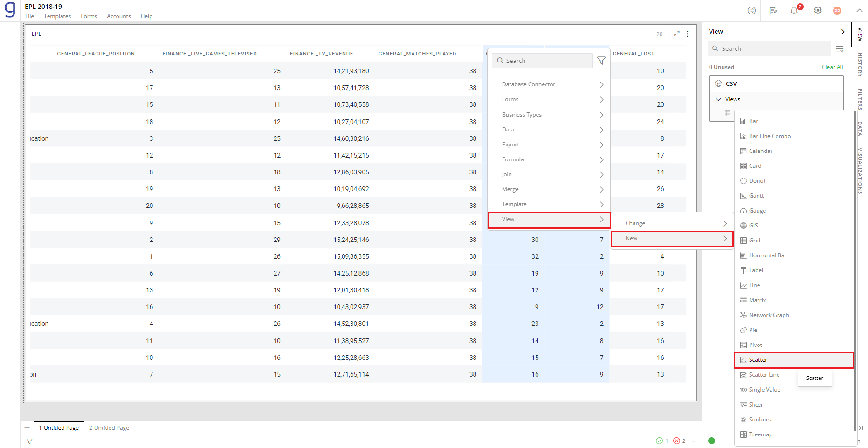
Task: Collapse the top header with chevron up
Action: tap(859, 10)
